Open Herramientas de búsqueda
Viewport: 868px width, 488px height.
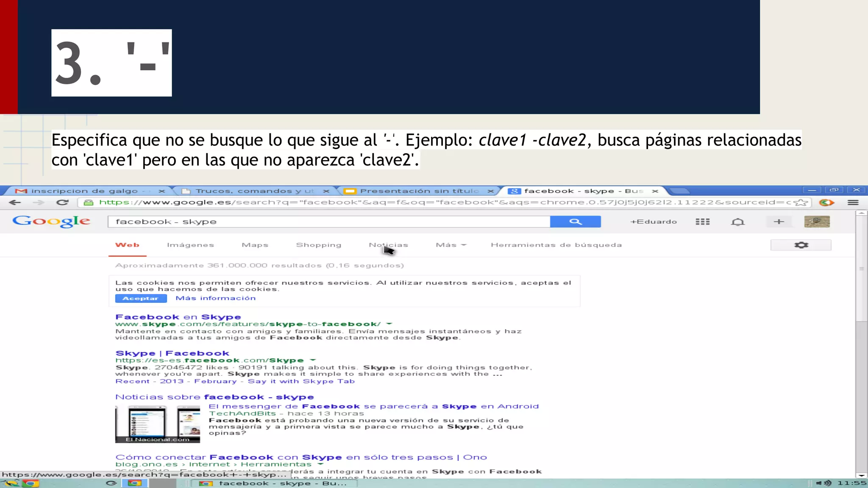556,245
